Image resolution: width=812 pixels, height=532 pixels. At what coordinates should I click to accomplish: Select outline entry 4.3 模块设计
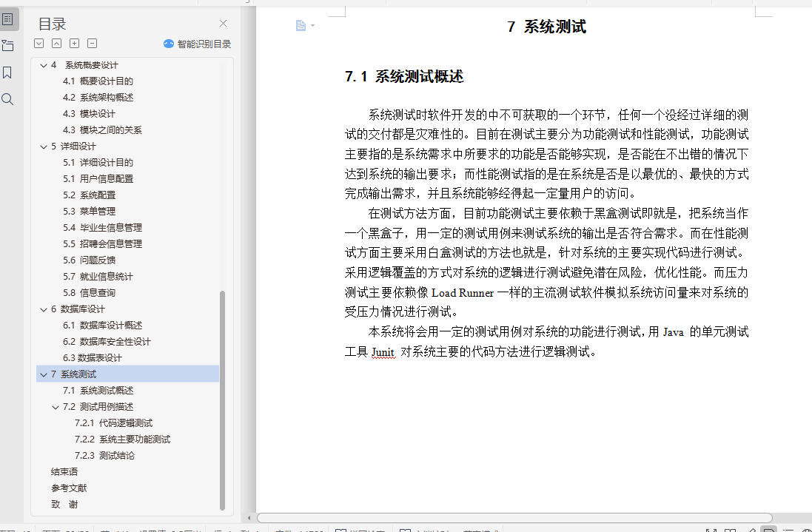tap(89, 114)
